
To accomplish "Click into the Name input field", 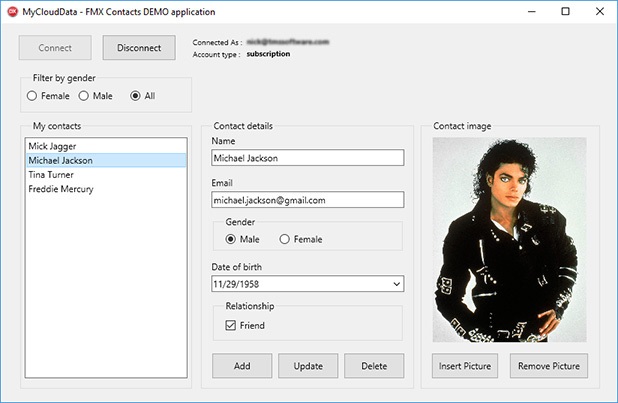I will click(x=307, y=158).
